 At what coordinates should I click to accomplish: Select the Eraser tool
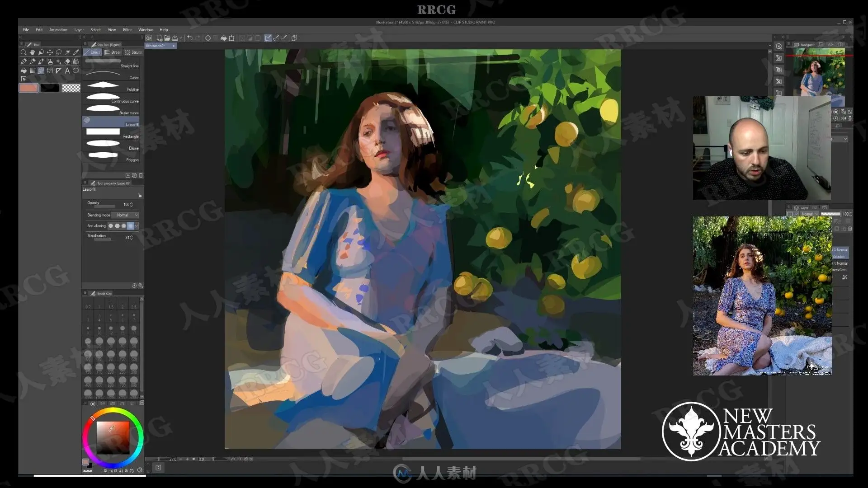click(67, 61)
